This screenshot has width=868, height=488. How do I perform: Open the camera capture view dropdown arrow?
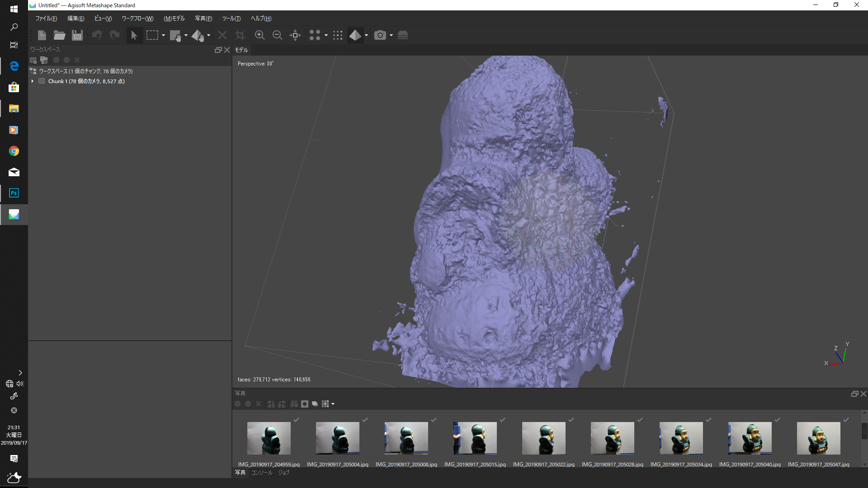click(x=391, y=35)
